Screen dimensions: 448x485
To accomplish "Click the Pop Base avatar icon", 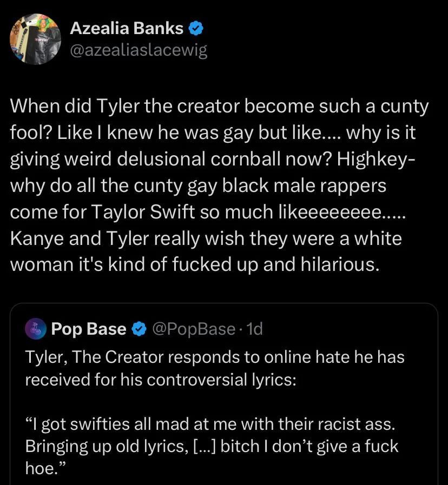I will click(36, 328).
